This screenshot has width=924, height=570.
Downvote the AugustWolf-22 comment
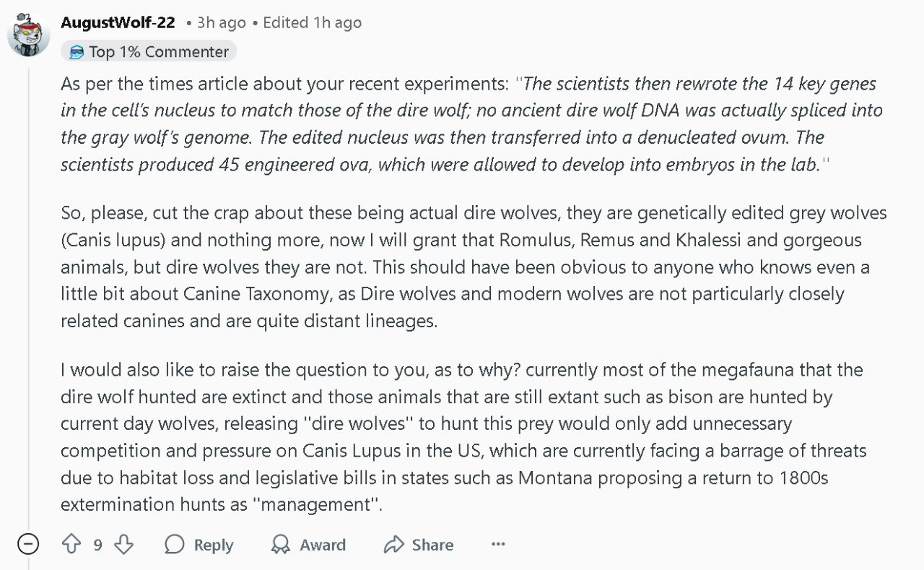tap(124, 544)
